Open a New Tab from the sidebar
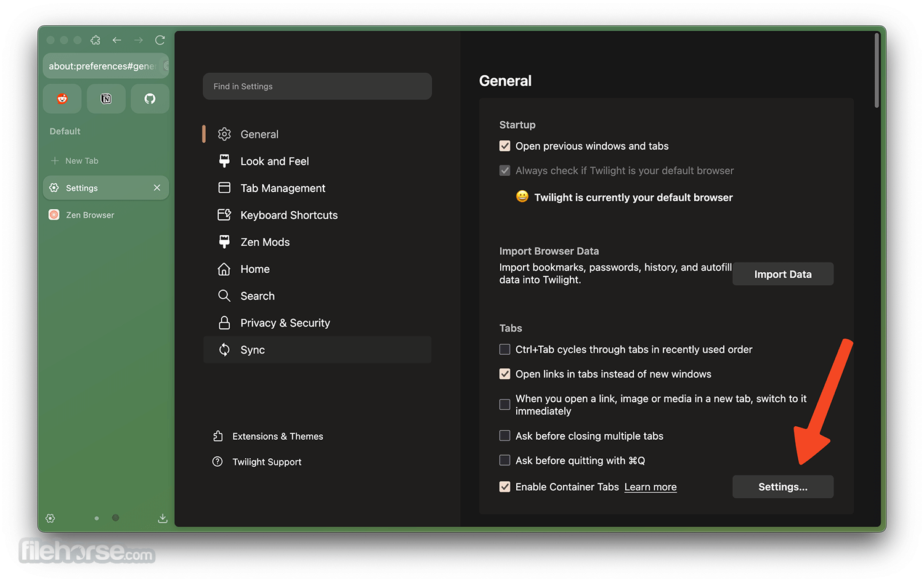 (x=106, y=161)
